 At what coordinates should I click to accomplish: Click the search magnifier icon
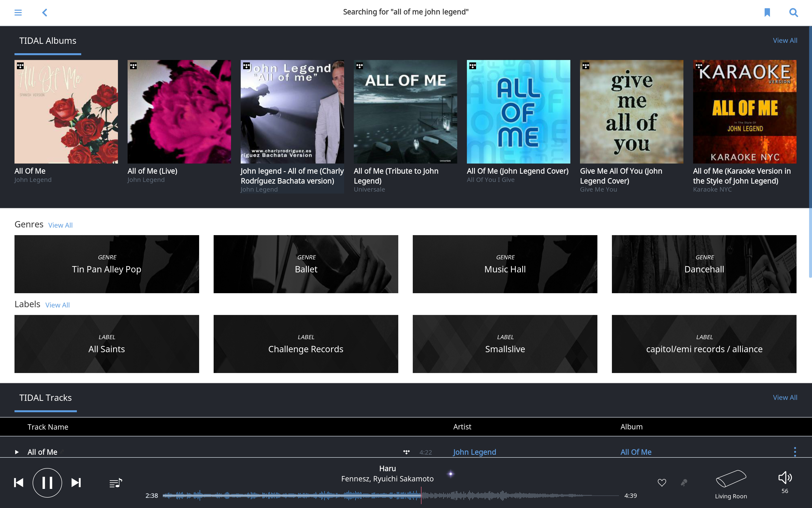pyautogui.click(x=793, y=12)
